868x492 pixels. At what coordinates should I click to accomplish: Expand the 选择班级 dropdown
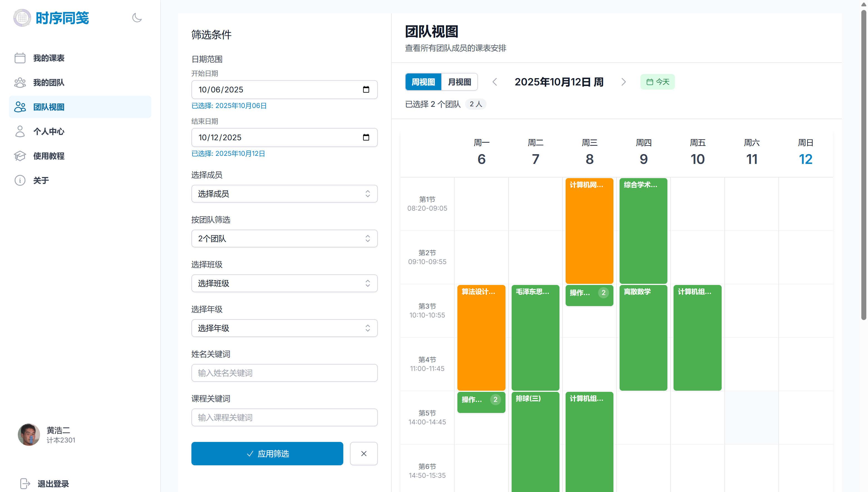tap(284, 283)
